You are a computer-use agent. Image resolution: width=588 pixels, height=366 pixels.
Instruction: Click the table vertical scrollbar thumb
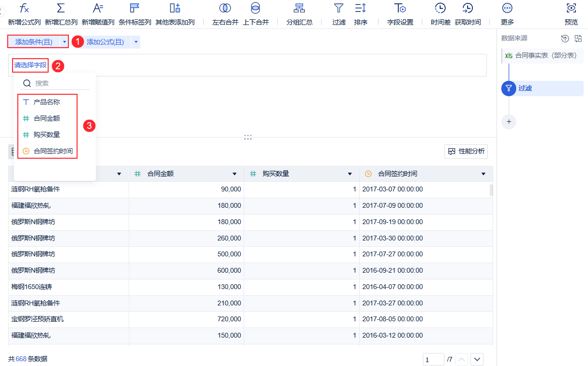tap(491, 190)
